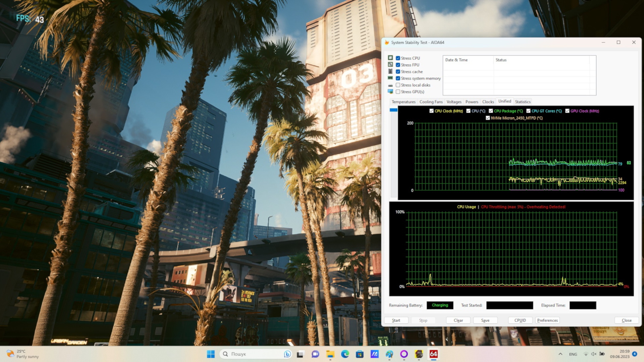Image resolution: width=644 pixels, height=362 pixels.
Task: Click the memory module icon beside Stress system memory
Action: coord(390,78)
